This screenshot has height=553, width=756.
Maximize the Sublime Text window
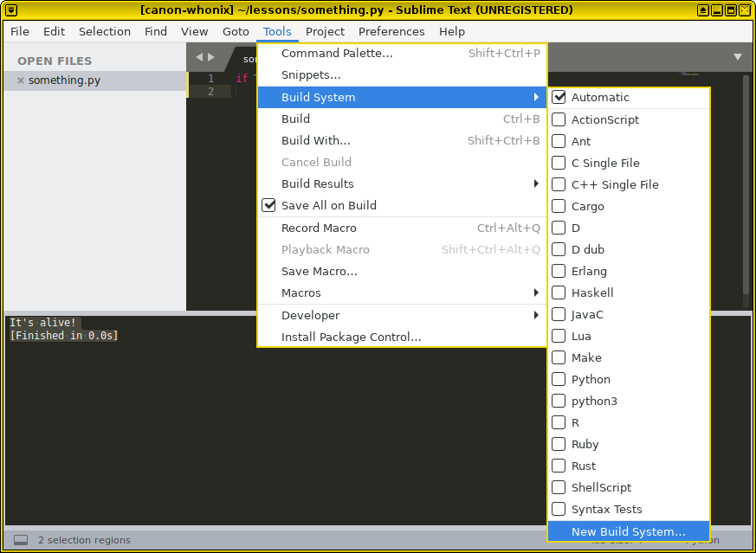[731, 10]
